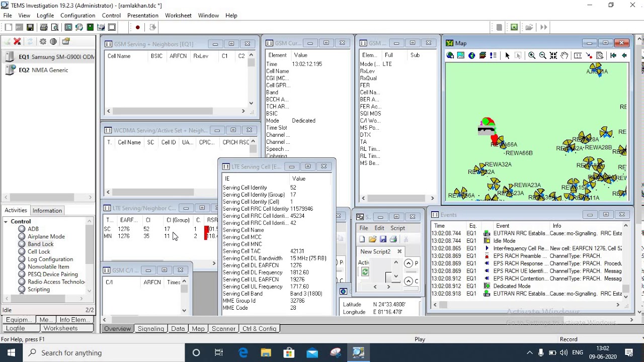
Task: Click the new script icon in Script window
Action: [x=362, y=239]
